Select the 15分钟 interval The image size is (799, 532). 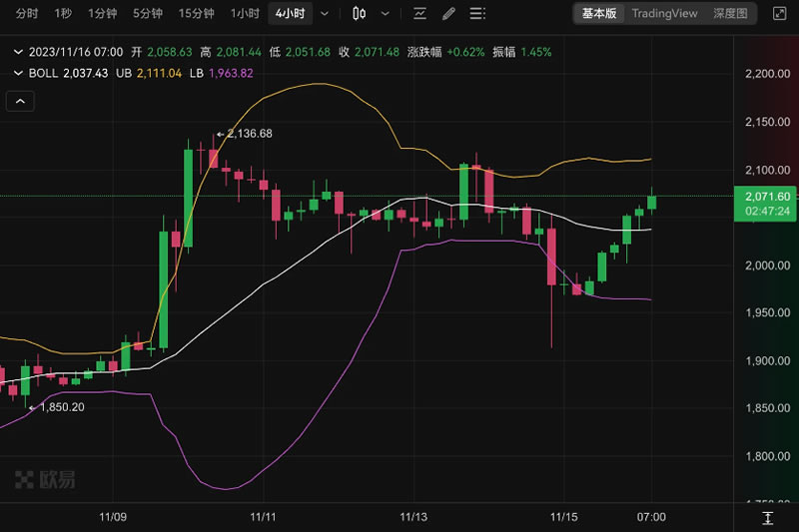[196, 14]
